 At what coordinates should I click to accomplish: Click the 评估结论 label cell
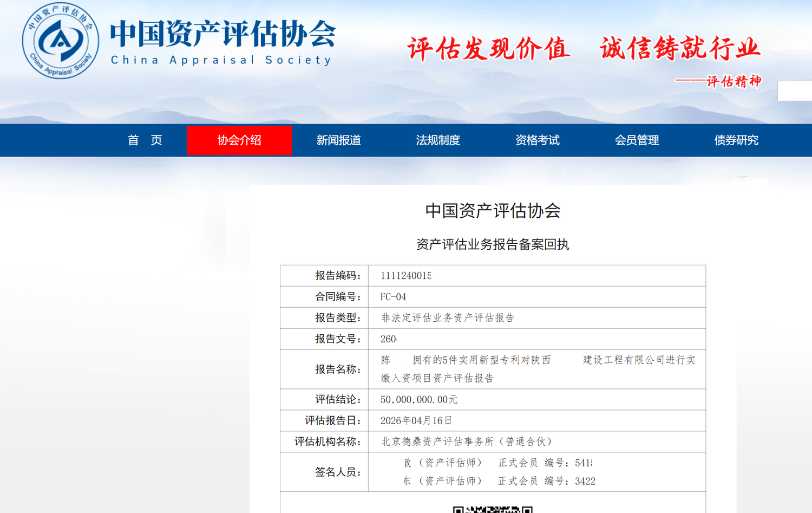(324, 400)
